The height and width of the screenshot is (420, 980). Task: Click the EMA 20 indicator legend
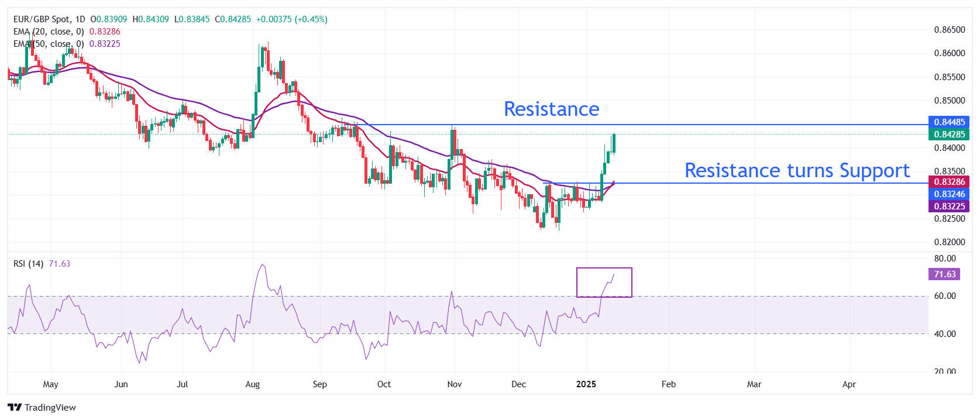click(49, 32)
